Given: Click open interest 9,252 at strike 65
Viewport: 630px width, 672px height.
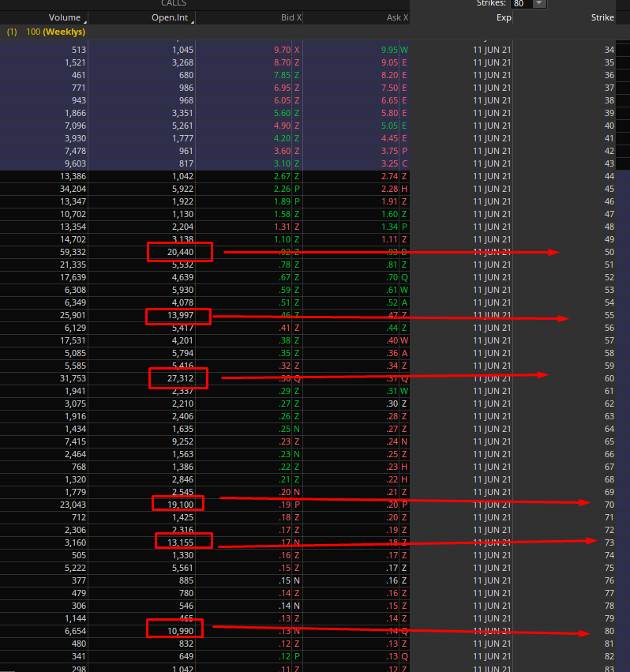Looking at the screenshot, I should 182,442.
